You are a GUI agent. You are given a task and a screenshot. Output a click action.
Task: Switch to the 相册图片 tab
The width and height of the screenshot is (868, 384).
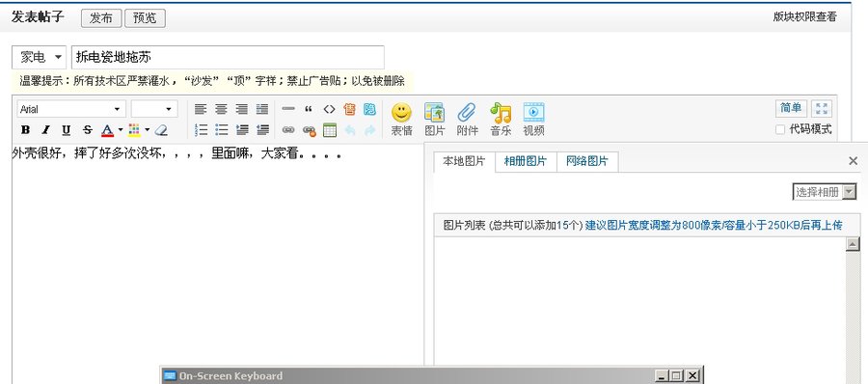point(526,161)
